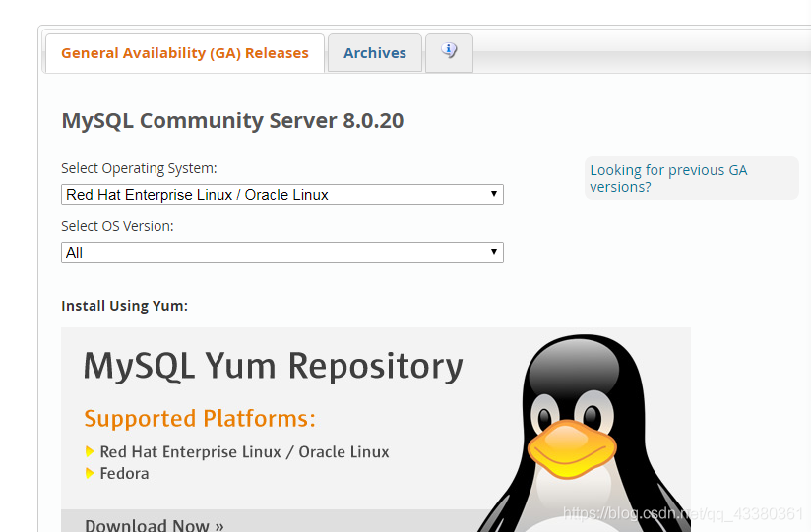811x532 pixels.
Task: Switch to the Archives tab
Action: pos(375,53)
